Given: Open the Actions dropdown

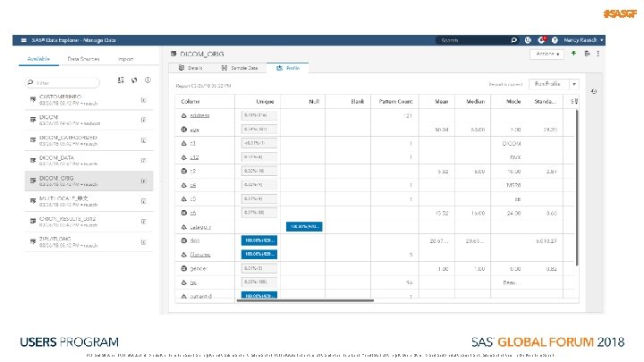Looking at the screenshot, I should [x=547, y=54].
